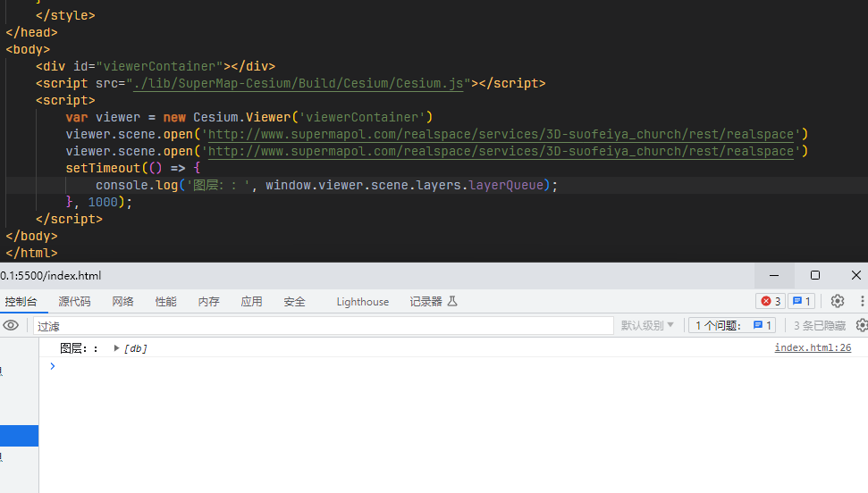Open the DevTools settings gear
Viewport: 868px width, 493px height.
tap(837, 301)
